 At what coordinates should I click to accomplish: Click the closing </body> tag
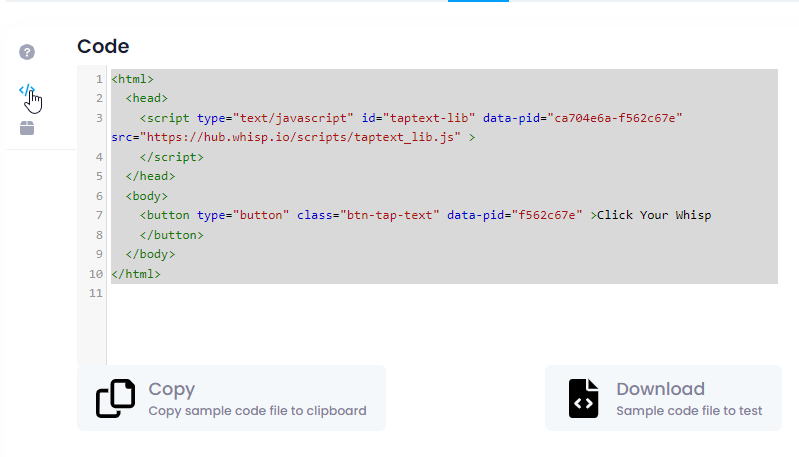pos(150,254)
